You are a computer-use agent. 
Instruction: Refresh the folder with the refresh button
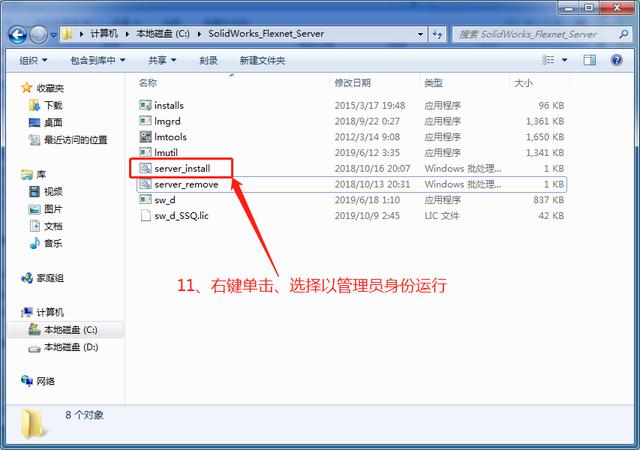438,34
